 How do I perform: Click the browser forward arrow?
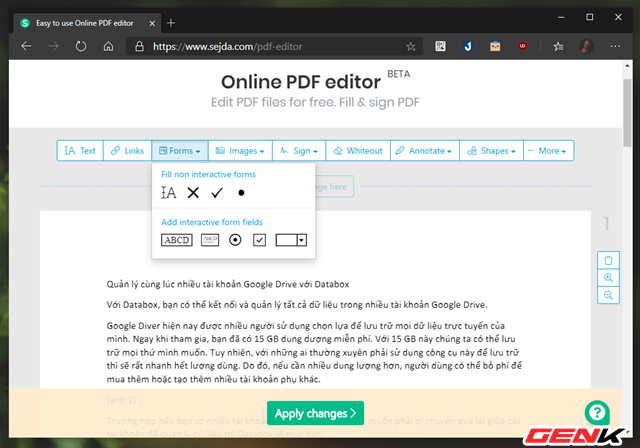click(53, 46)
